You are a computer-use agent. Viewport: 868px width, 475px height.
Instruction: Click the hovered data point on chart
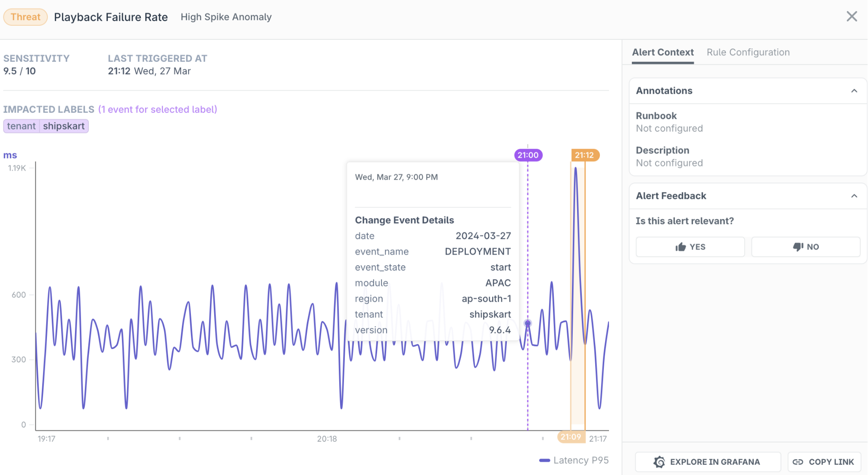(x=528, y=323)
